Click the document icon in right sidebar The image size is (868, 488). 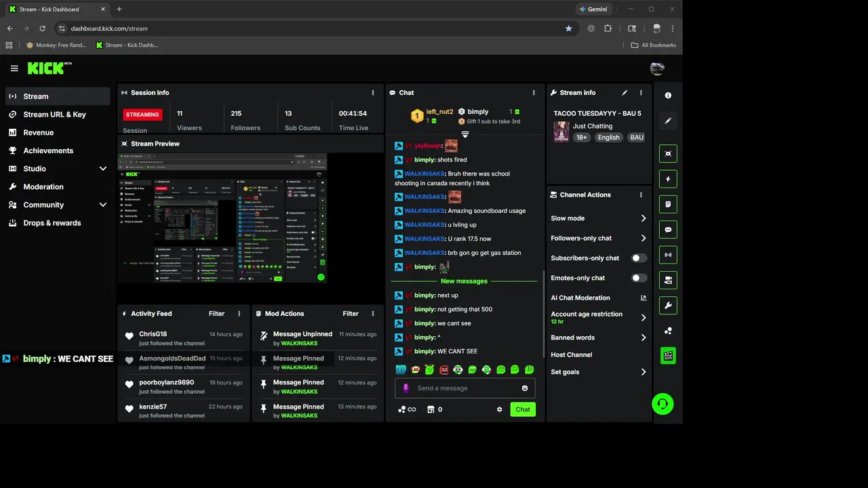click(x=668, y=204)
